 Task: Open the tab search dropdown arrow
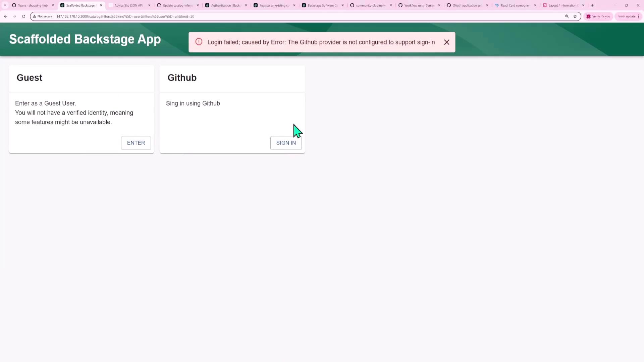pyautogui.click(x=5, y=5)
